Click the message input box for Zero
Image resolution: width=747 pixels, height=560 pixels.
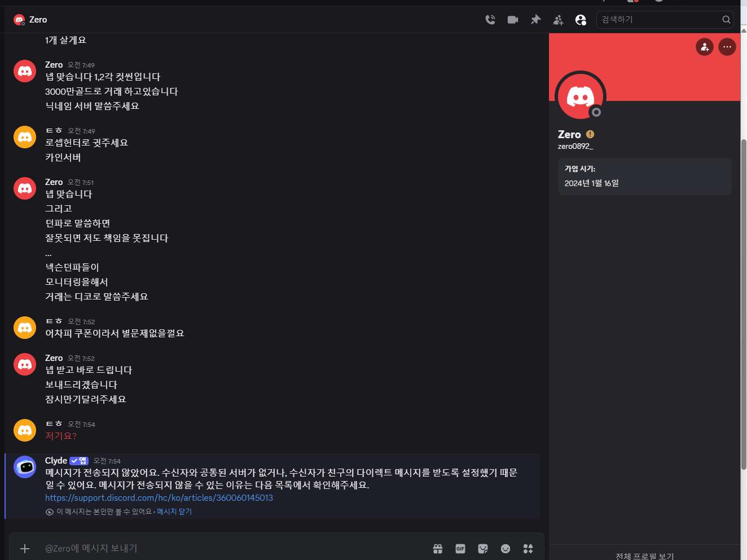[226, 548]
